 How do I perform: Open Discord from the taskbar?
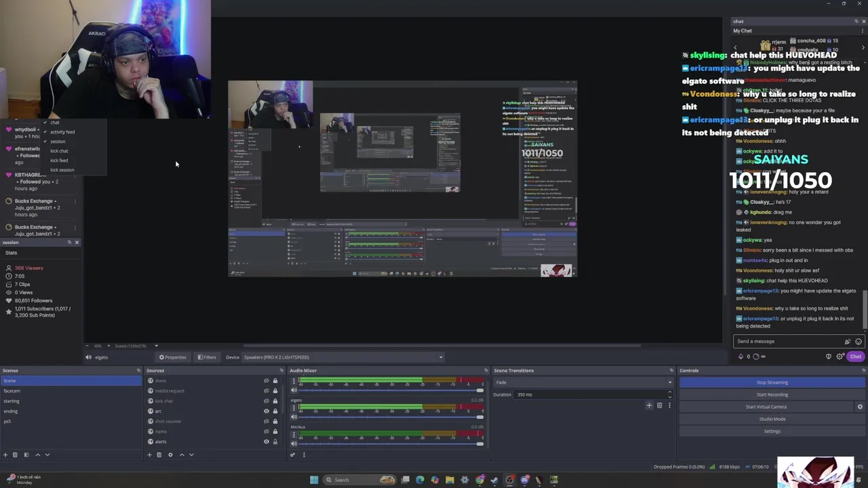[x=524, y=480]
